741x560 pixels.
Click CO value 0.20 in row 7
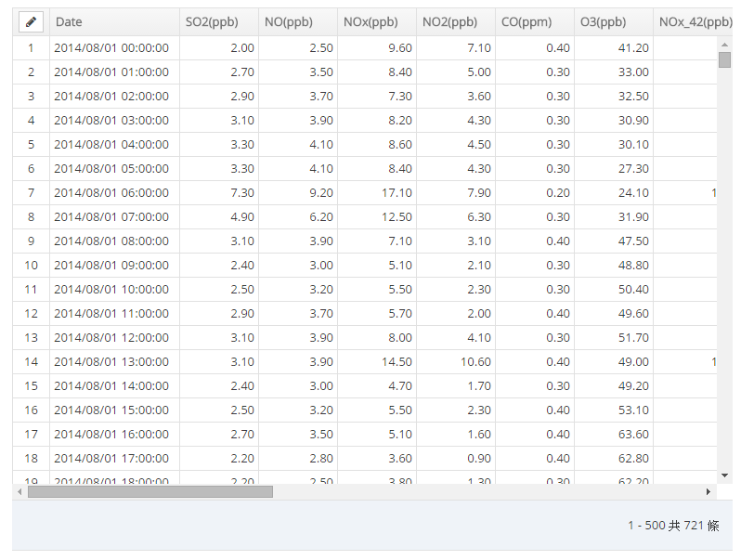[x=535, y=193]
